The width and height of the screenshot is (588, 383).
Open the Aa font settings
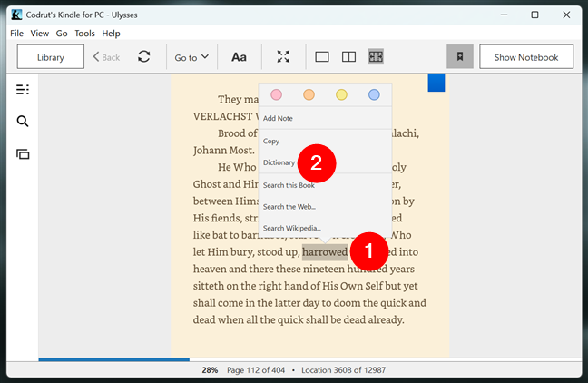pos(239,57)
